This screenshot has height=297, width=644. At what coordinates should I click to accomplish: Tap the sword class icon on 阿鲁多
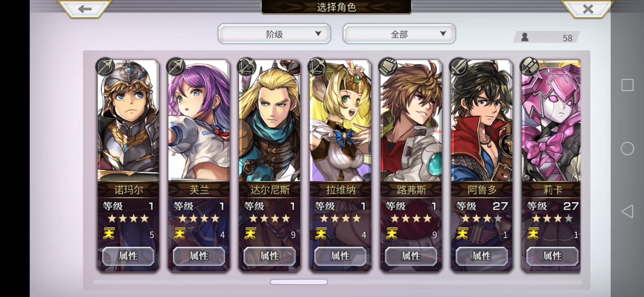[x=459, y=67]
